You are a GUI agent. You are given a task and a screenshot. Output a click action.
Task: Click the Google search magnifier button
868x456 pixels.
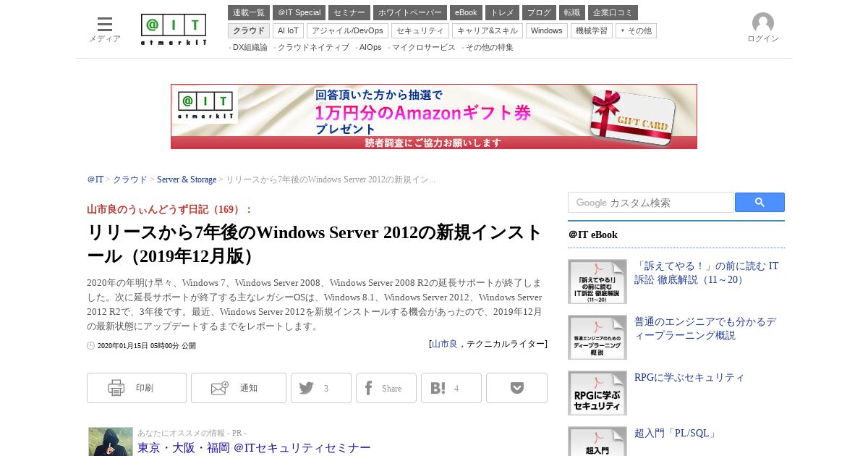pos(759,203)
